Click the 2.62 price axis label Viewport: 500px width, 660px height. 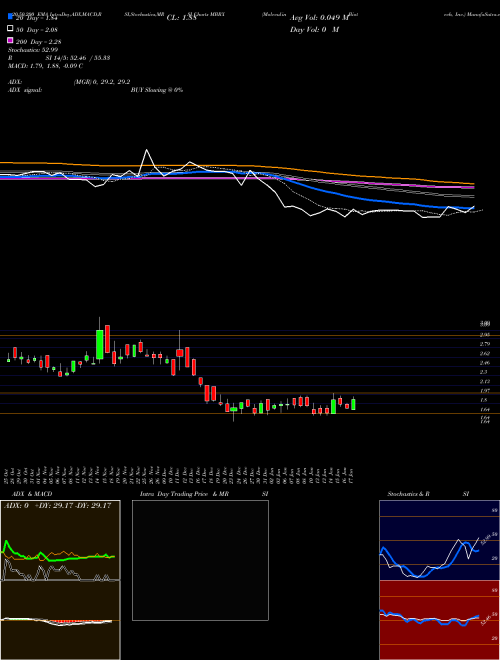pos(485,354)
